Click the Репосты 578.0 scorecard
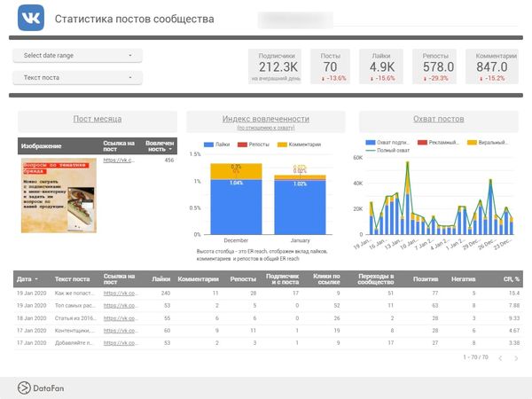The width and height of the screenshot is (532, 399). [438, 66]
